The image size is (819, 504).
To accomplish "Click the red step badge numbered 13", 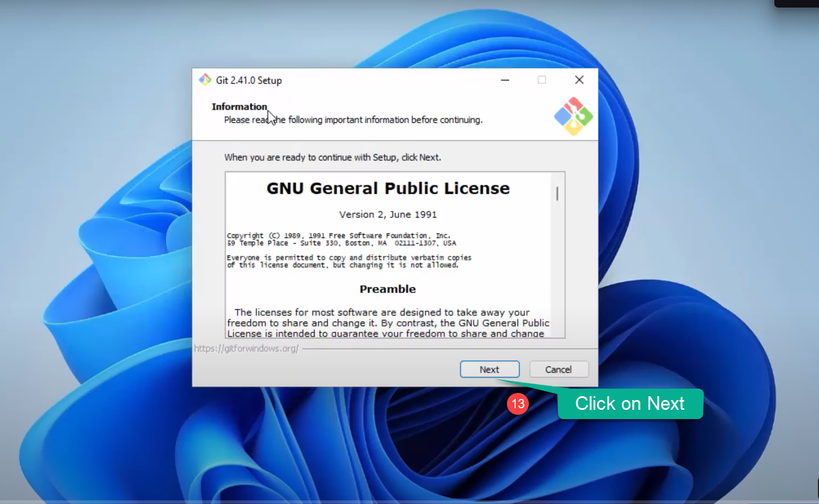I will point(518,404).
